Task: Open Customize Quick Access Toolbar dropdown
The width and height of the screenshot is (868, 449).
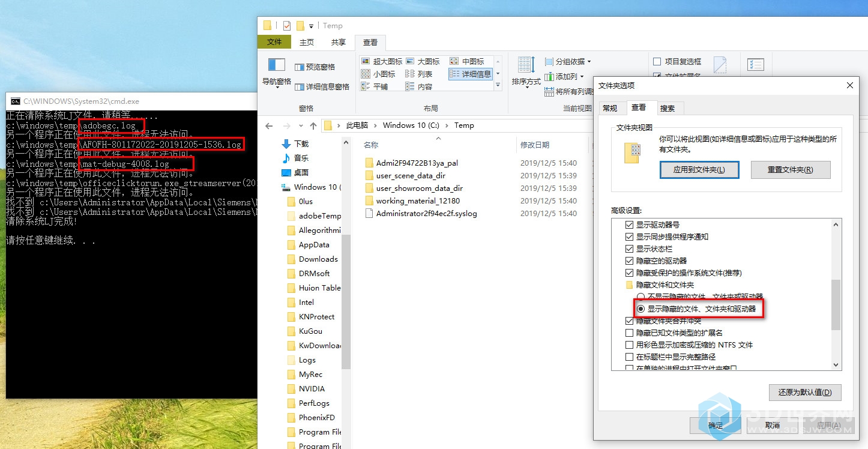Action: click(311, 26)
